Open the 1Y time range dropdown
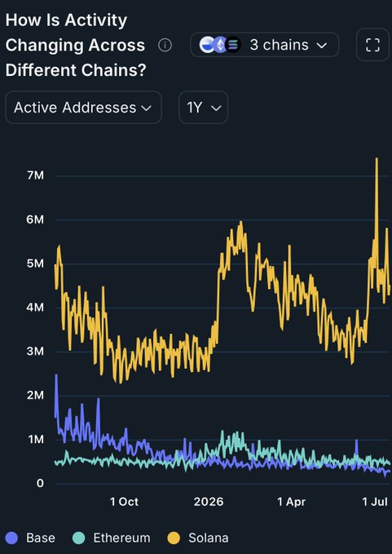Image resolution: width=392 pixels, height=554 pixels. [x=203, y=108]
